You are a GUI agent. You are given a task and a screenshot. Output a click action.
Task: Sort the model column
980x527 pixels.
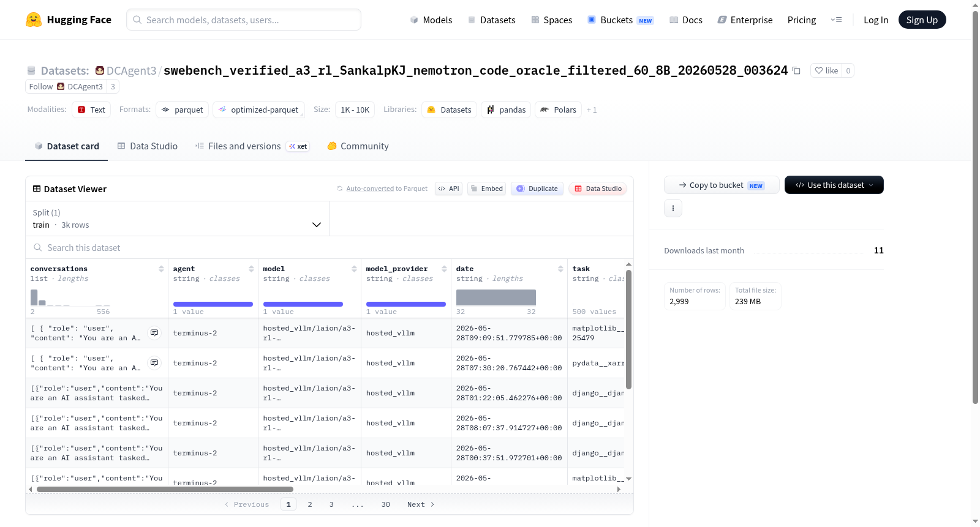pos(354,269)
